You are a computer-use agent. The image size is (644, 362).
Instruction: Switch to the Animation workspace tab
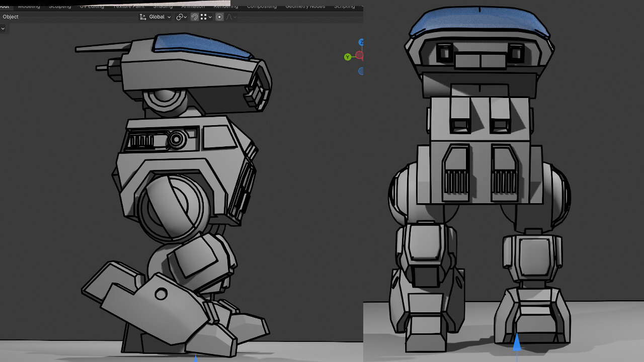click(x=193, y=6)
